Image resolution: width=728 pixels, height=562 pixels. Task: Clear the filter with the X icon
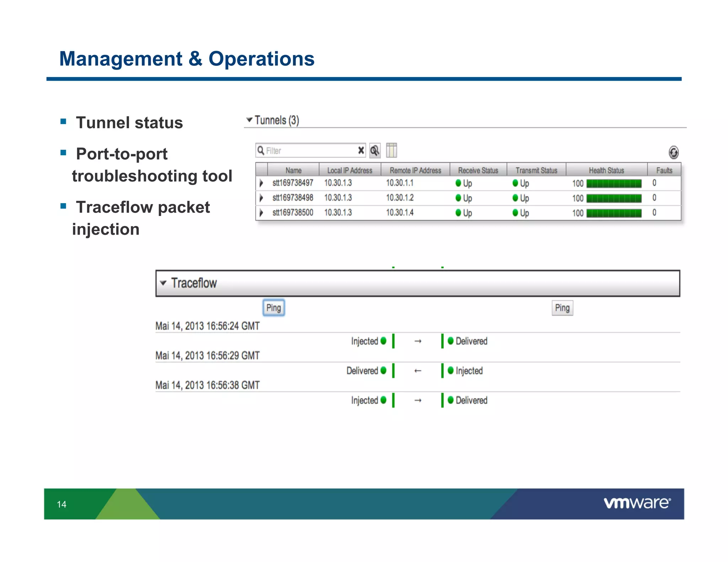361,150
